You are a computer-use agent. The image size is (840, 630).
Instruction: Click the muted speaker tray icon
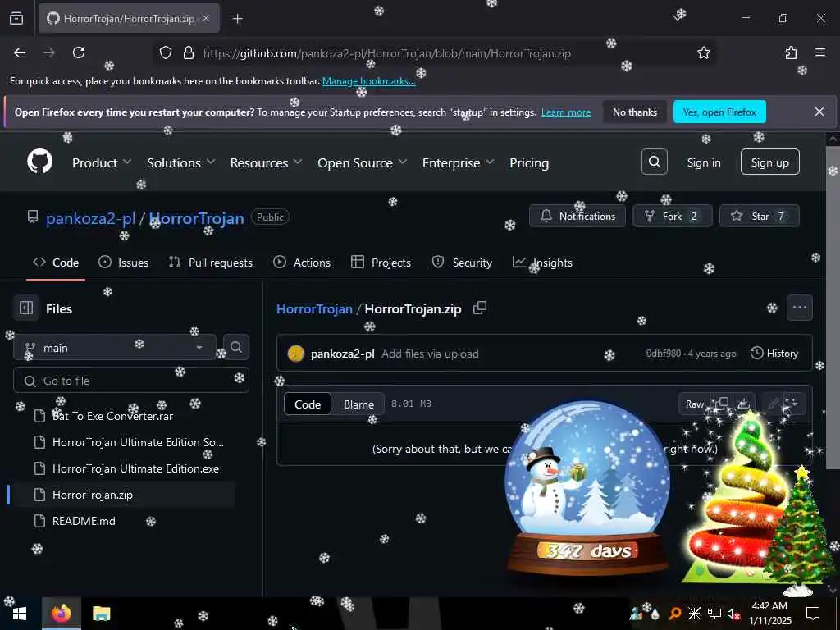click(733, 614)
